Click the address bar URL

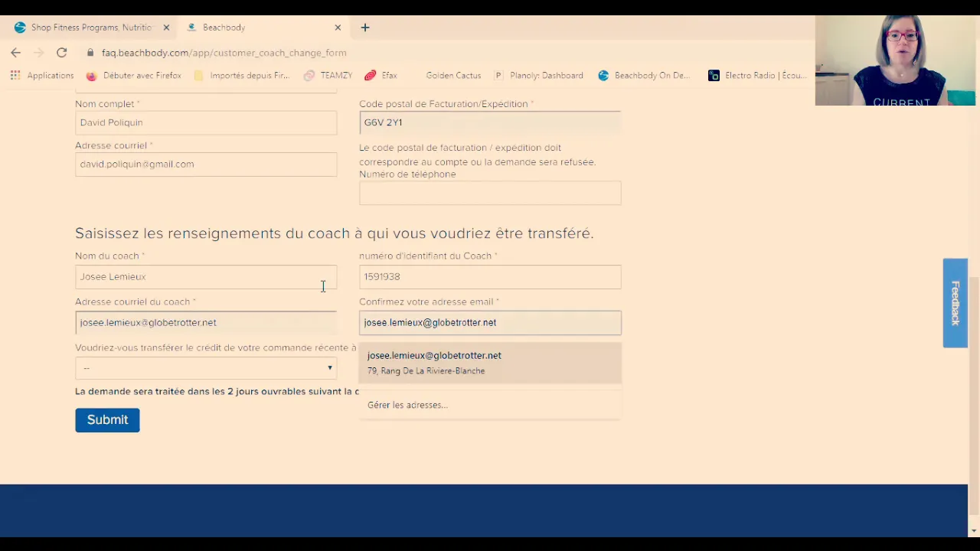tap(224, 53)
